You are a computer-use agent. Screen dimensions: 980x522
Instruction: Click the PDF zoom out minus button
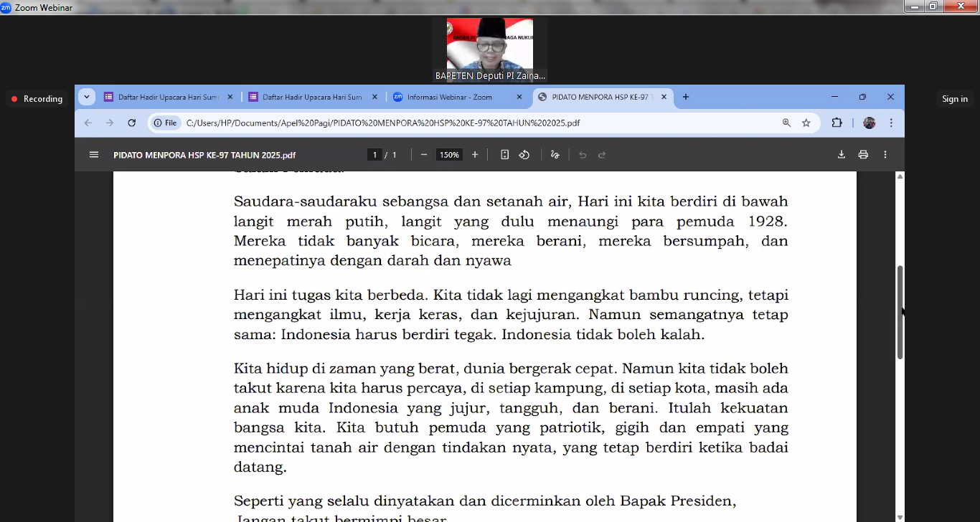pos(424,155)
